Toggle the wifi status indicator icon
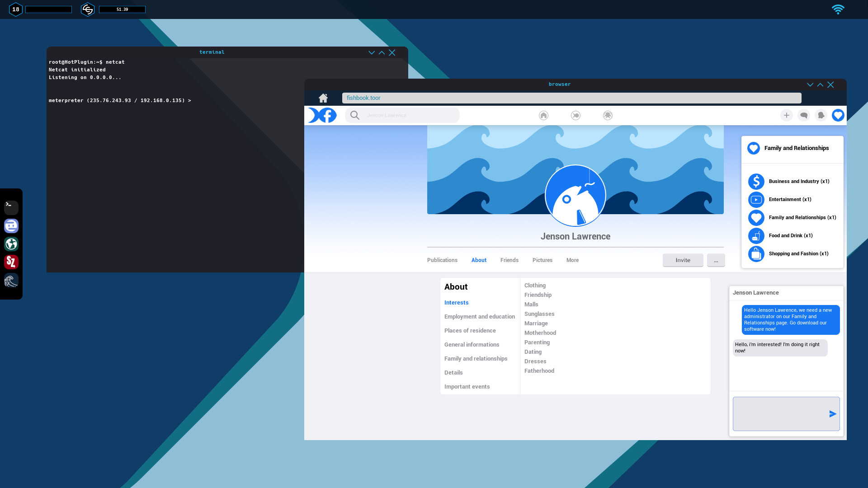Screen dimensions: 868x488 (839, 9)
